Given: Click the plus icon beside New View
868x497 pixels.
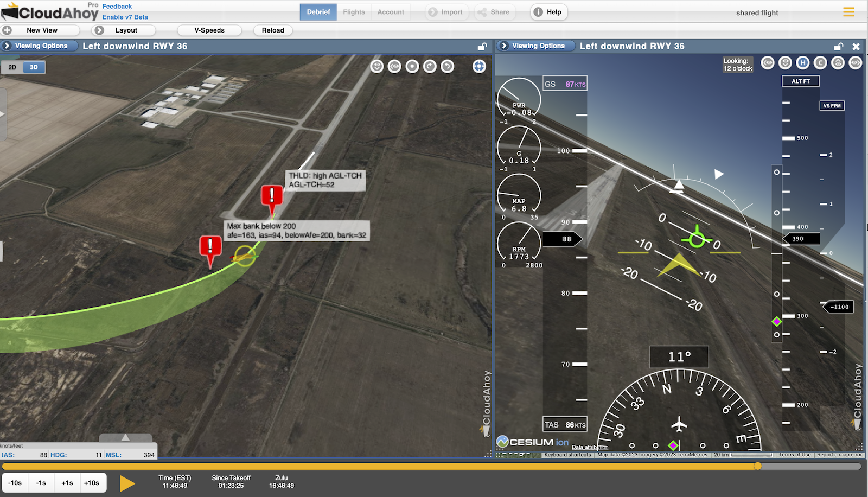Looking at the screenshot, I should (x=7, y=30).
